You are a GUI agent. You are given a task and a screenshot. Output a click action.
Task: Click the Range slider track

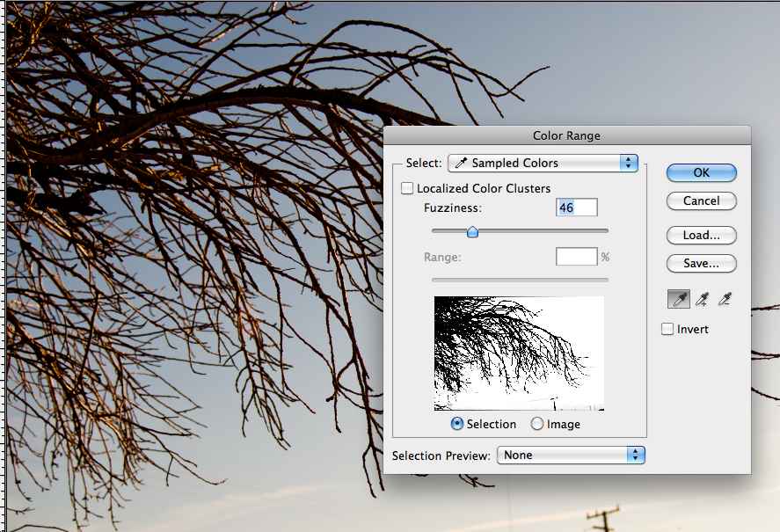coord(519,280)
